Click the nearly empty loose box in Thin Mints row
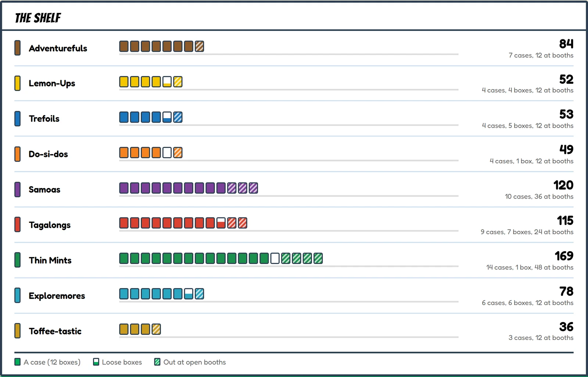This screenshot has height=377, width=588. tap(275, 258)
